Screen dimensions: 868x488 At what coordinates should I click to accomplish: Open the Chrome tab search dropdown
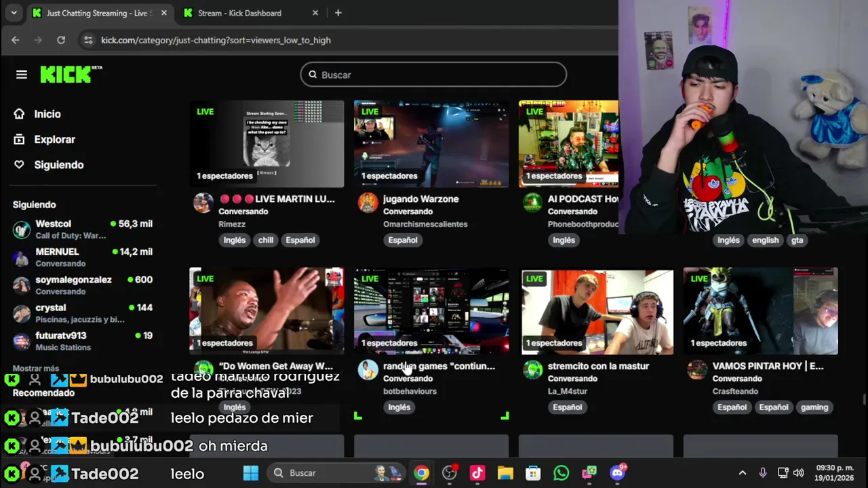(14, 13)
